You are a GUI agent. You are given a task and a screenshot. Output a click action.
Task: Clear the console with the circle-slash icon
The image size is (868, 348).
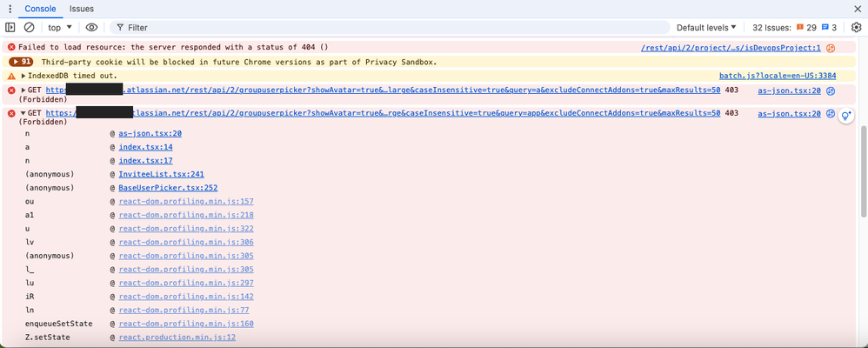point(30,27)
